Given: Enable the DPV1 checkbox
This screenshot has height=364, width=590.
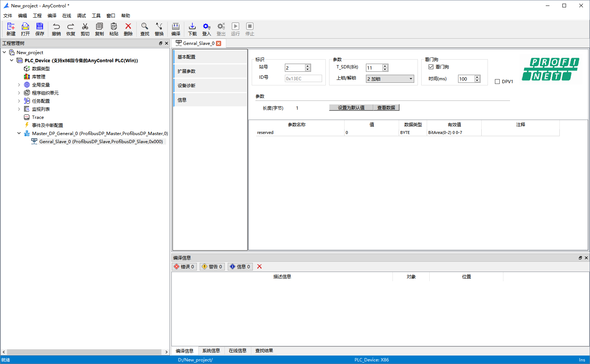Looking at the screenshot, I should click(497, 82).
